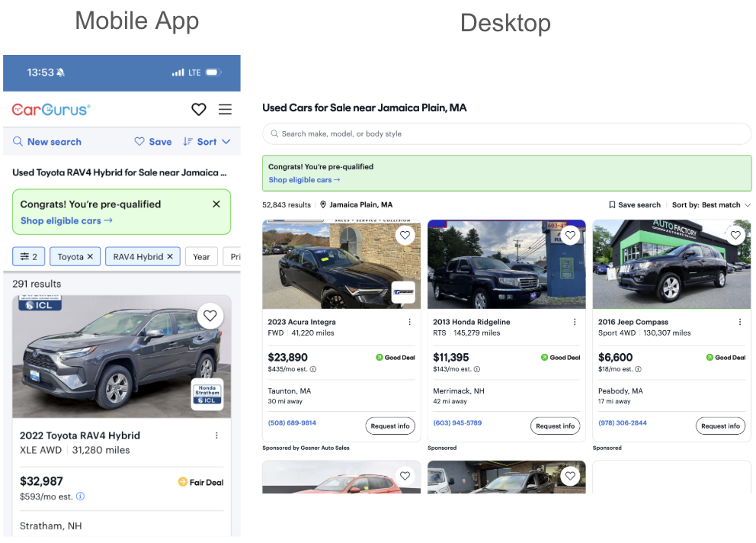Call (508) 689-9814 dealer number
Screen dimensions: 756x543
[x=292, y=423]
